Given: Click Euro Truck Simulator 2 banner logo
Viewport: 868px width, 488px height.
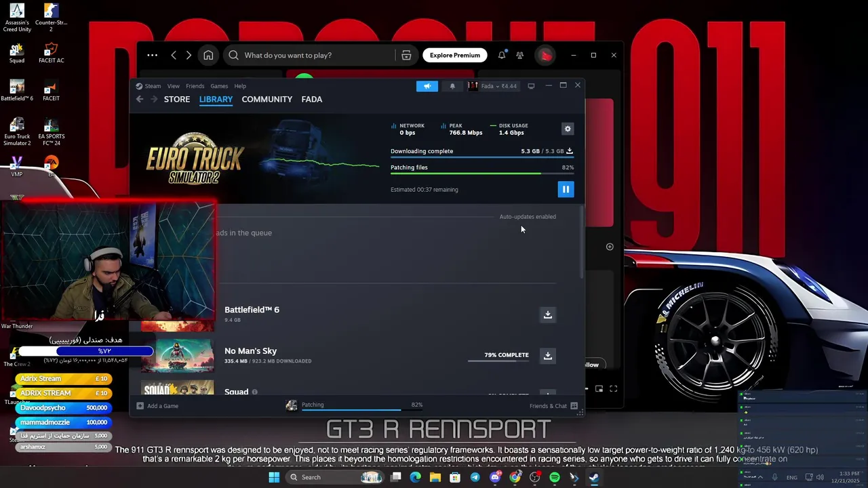Looking at the screenshot, I should pyautogui.click(x=195, y=159).
